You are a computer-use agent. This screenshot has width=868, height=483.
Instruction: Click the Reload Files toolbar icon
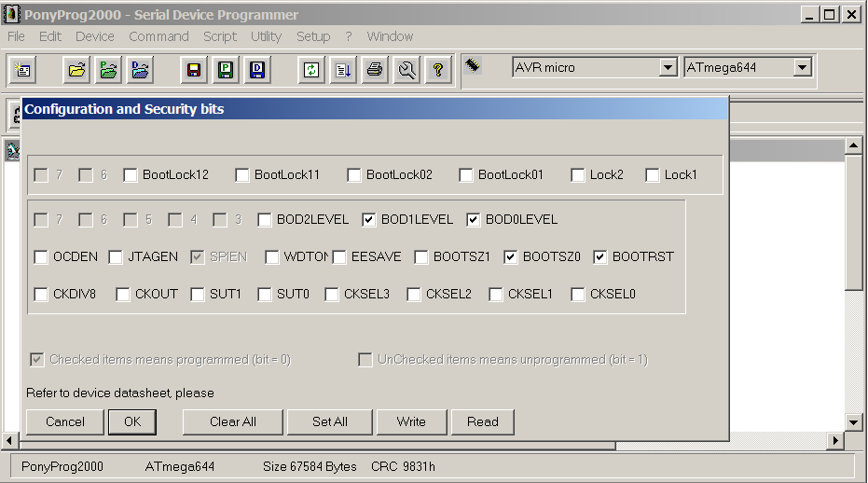point(311,70)
